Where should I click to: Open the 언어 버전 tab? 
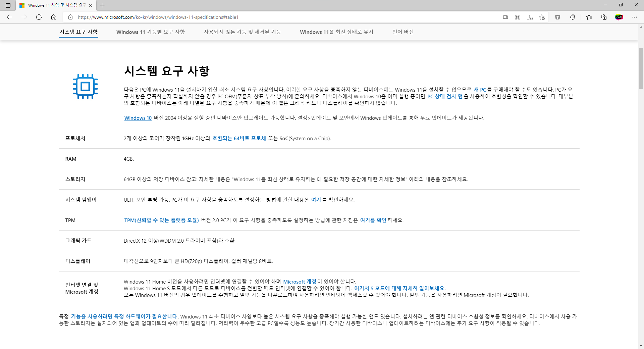pos(403,32)
